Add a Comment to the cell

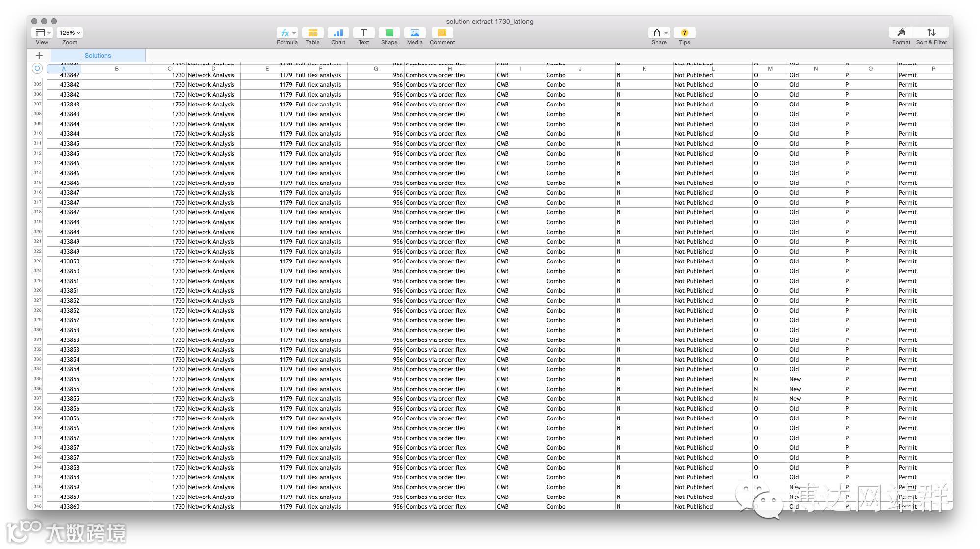pyautogui.click(x=442, y=33)
